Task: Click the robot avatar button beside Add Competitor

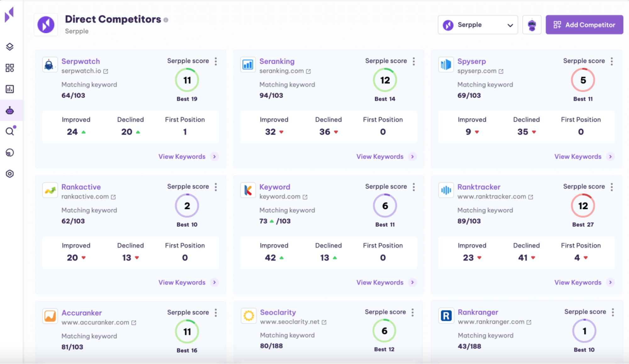Action: [532, 25]
